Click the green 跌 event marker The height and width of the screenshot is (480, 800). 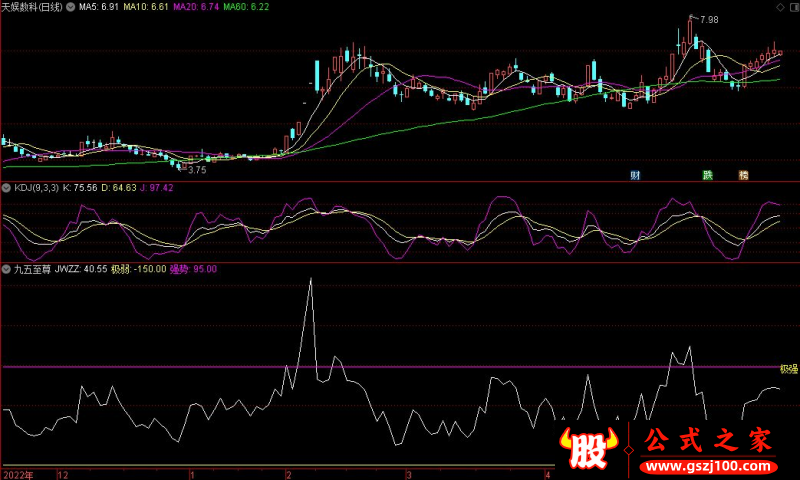(x=708, y=175)
